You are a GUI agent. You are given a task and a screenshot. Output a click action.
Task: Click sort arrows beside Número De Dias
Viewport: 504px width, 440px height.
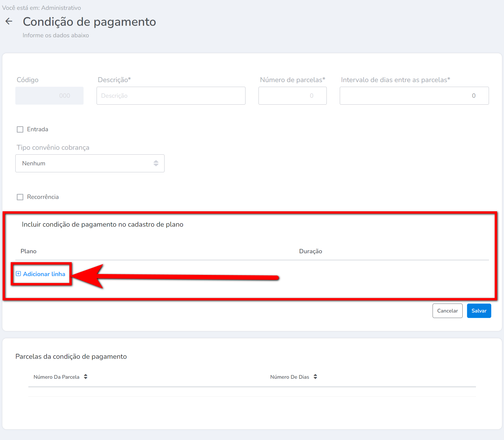(315, 377)
